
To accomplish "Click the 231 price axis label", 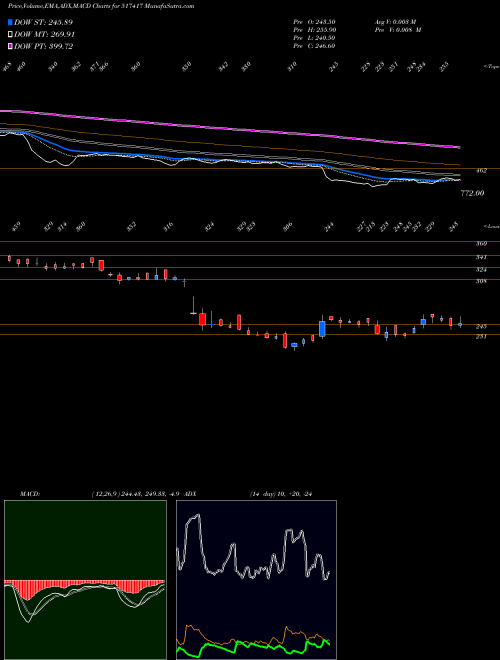I will pyautogui.click(x=481, y=336).
